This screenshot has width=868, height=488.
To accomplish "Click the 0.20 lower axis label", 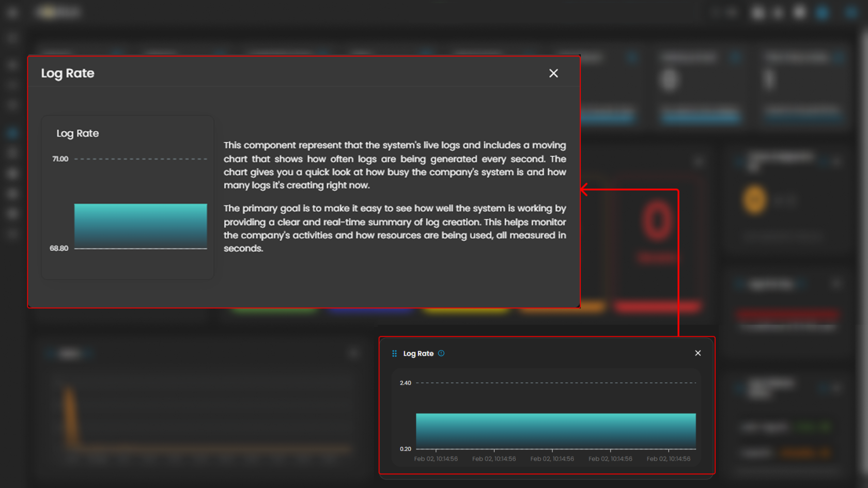I will coord(406,449).
